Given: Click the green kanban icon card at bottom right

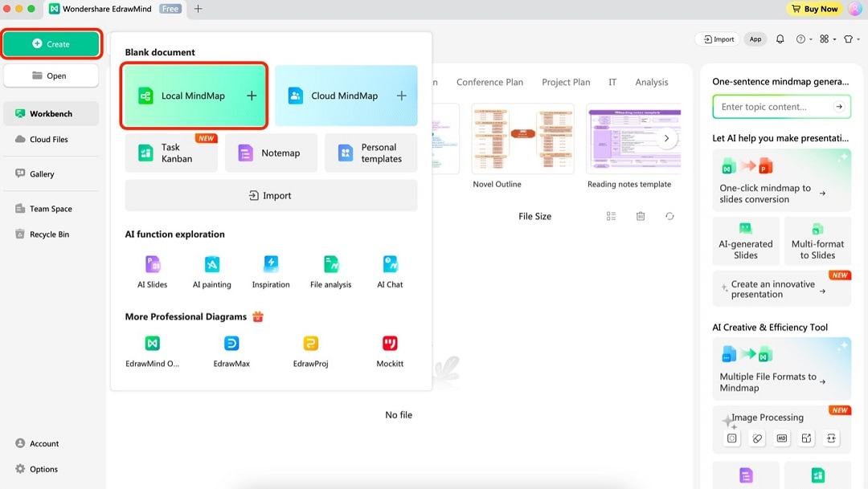Looking at the screenshot, I should pos(817,475).
